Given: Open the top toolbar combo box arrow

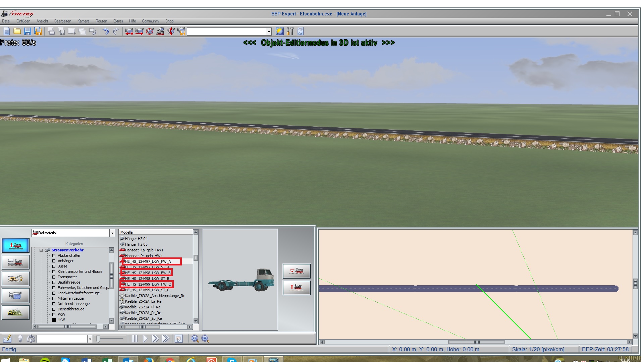Looking at the screenshot, I should [x=268, y=32].
